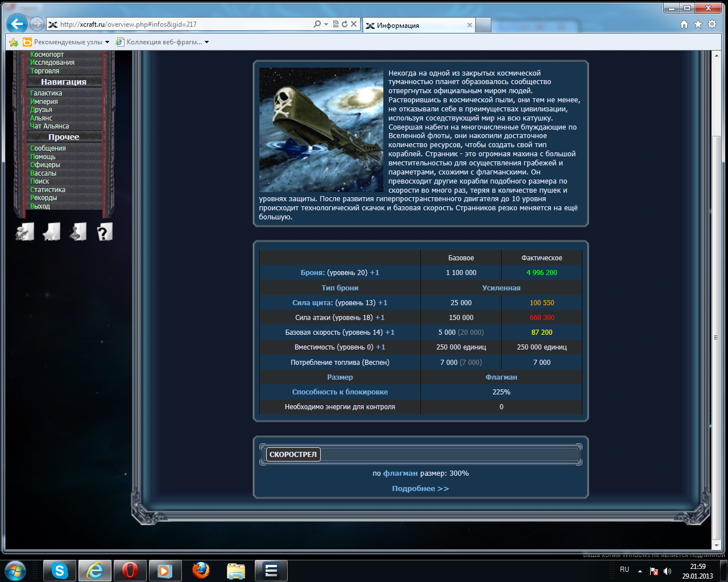Stop loading with the X in address bar
Screen dimensions: 728x582
coord(354,24)
